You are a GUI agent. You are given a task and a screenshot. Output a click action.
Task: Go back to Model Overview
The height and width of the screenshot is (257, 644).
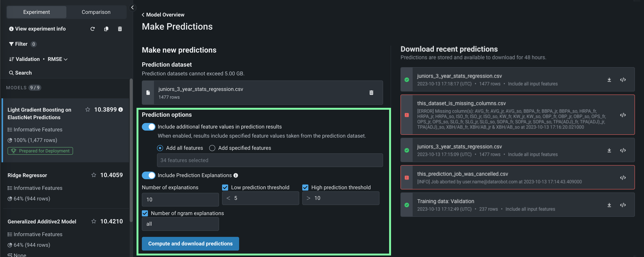163,15
